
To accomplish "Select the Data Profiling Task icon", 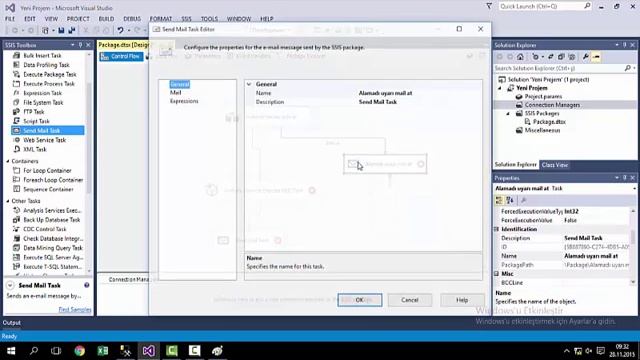I will (x=16, y=65).
